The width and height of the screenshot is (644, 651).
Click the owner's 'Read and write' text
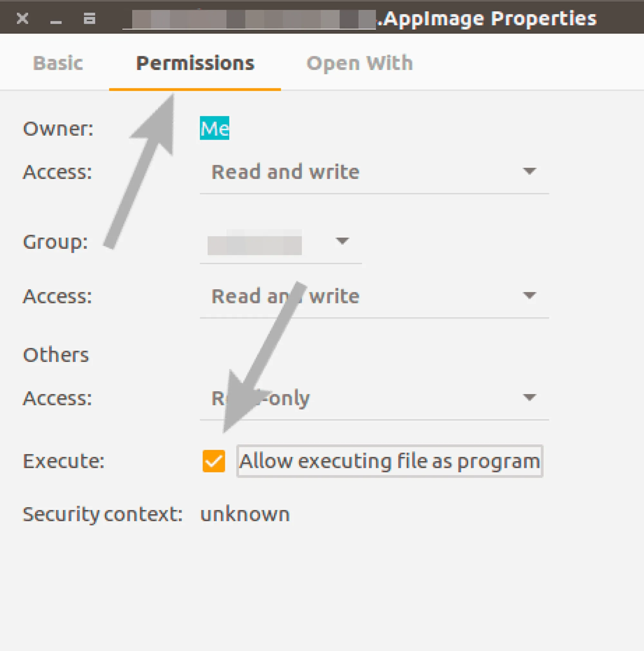[285, 172]
